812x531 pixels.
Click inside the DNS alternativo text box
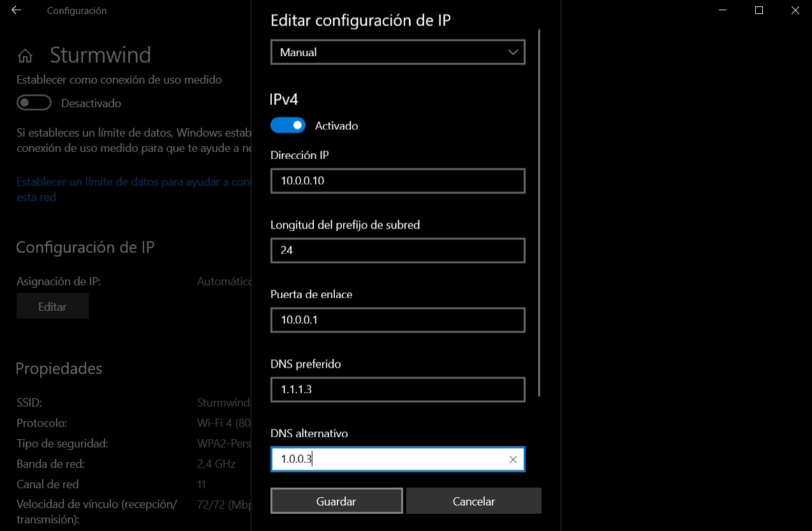tap(389, 460)
